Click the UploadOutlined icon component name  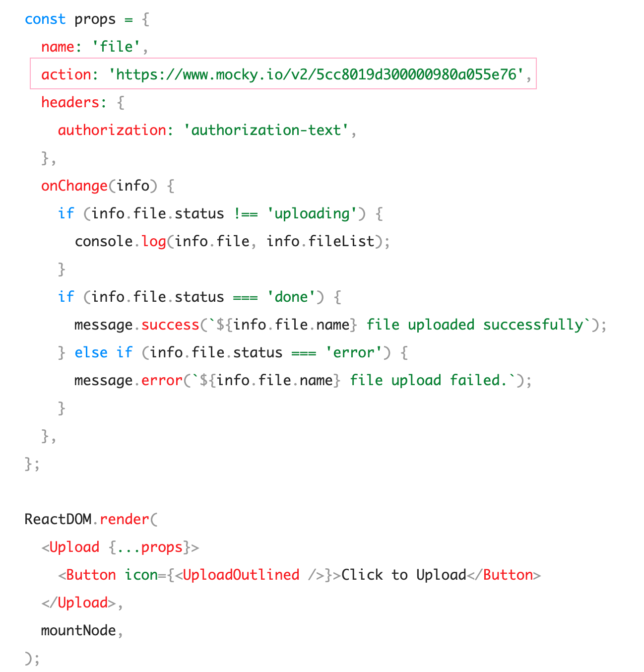(241, 575)
